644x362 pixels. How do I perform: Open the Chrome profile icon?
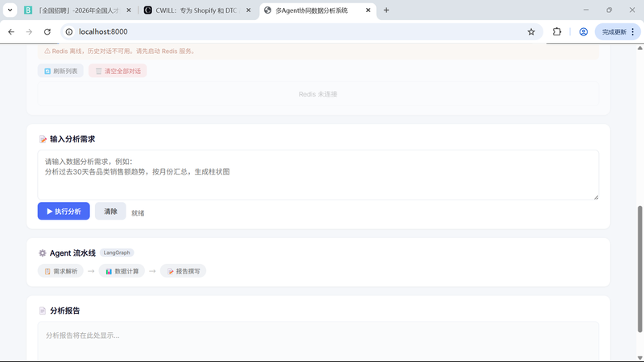coord(583,31)
